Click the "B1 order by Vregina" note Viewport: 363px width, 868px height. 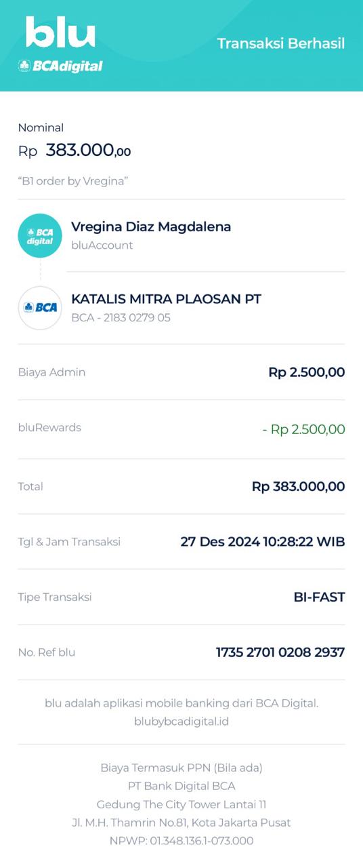(73, 181)
